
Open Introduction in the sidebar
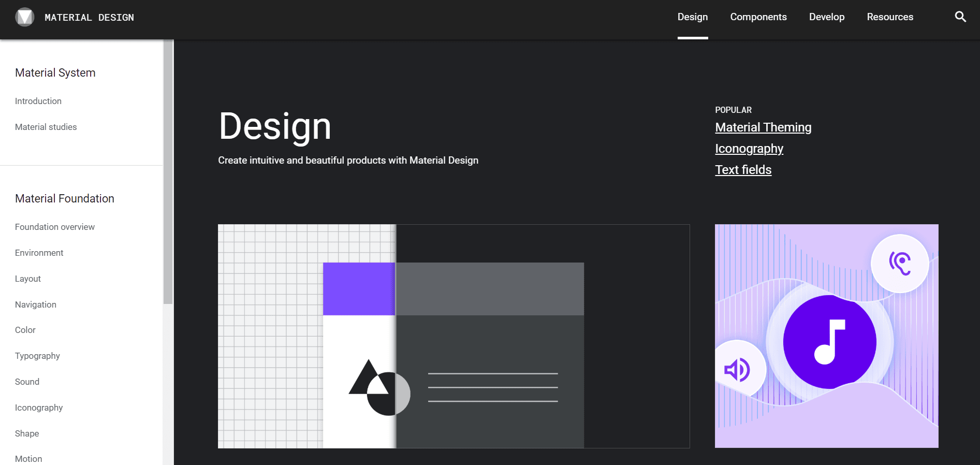click(x=38, y=101)
